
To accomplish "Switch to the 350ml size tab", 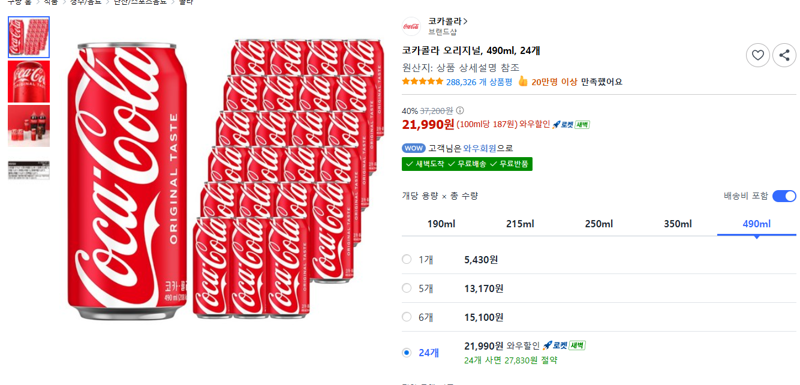I will 678,224.
